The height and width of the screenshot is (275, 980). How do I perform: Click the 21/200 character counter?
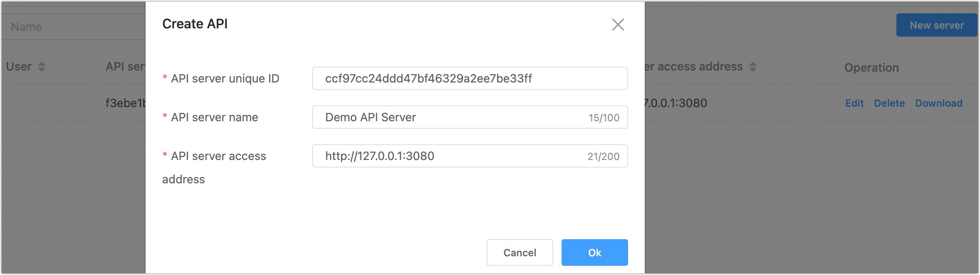tap(604, 156)
